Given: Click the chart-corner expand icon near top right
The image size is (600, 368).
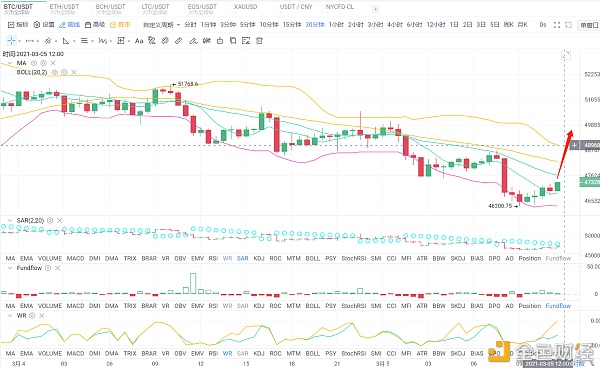Looking at the screenshot, I should [x=566, y=55].
